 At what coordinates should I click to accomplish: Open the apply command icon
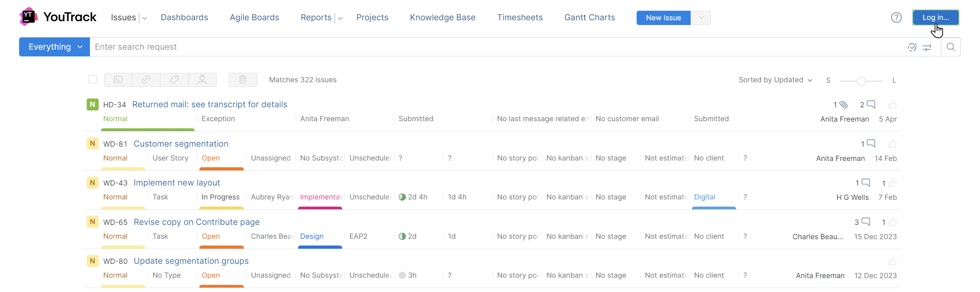118,79
